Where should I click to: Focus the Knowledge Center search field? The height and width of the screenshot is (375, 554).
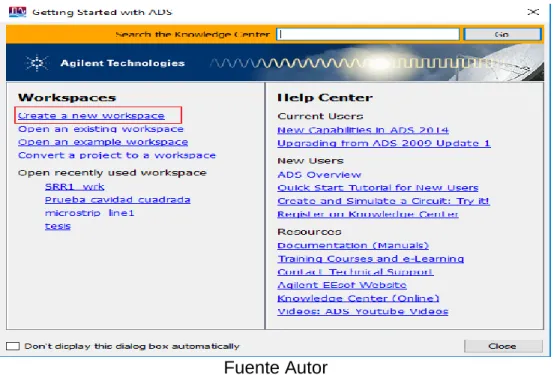tap(368, 34)
